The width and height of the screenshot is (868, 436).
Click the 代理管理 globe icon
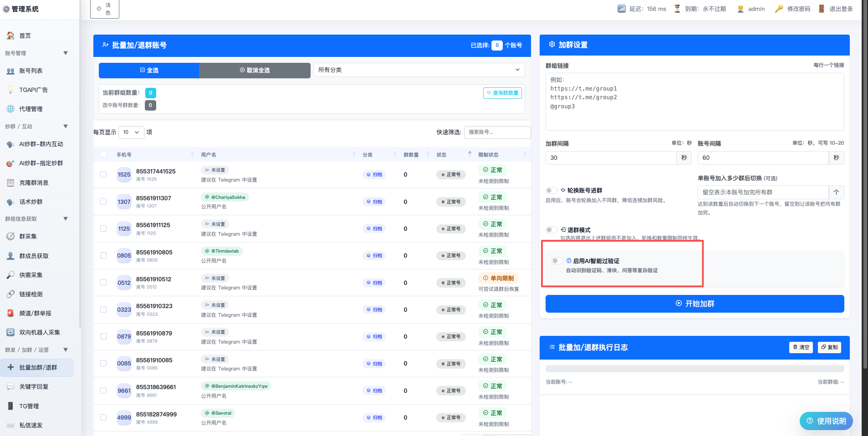[x=10, y=109]
